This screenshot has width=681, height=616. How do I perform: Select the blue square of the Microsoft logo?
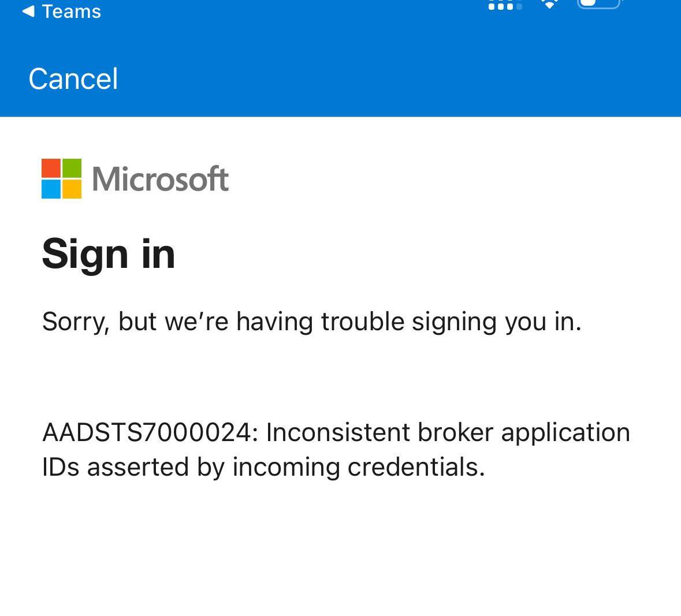pyautogui.click(x=50, y=190)
